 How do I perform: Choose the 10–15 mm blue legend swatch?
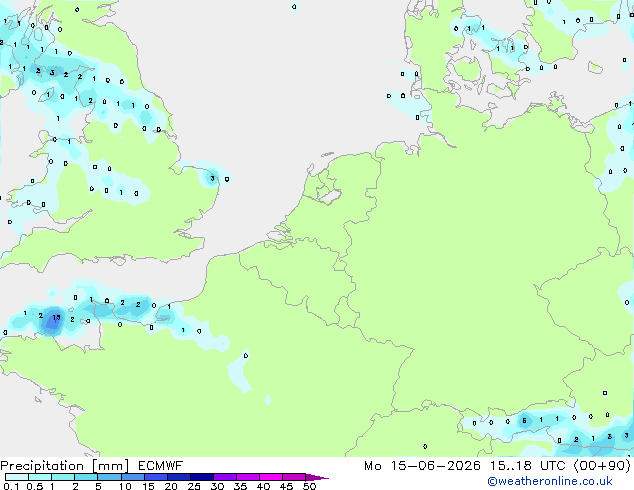point(132,477)
